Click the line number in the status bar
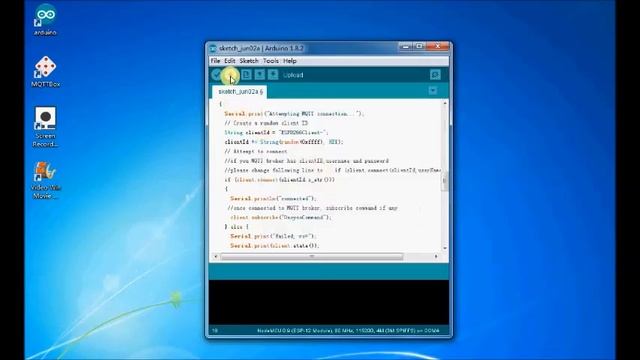The image size is (640, 360). click(215, 330)
